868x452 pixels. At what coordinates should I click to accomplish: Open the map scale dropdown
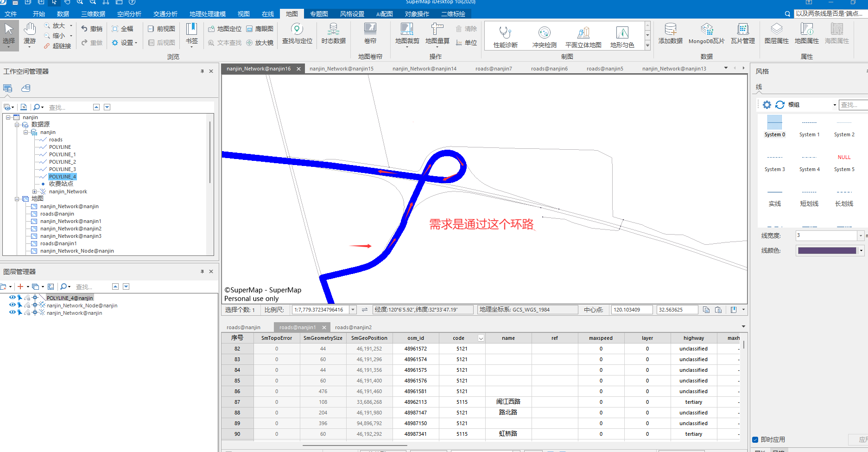point(353,310)
